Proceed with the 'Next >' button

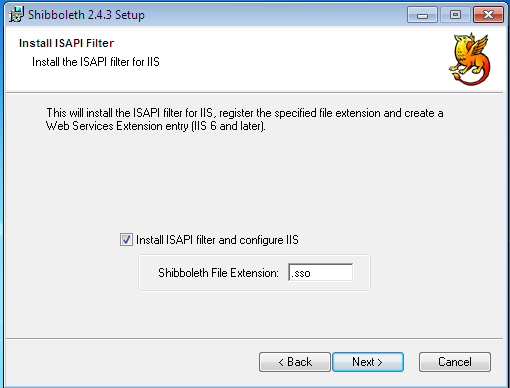368,362
